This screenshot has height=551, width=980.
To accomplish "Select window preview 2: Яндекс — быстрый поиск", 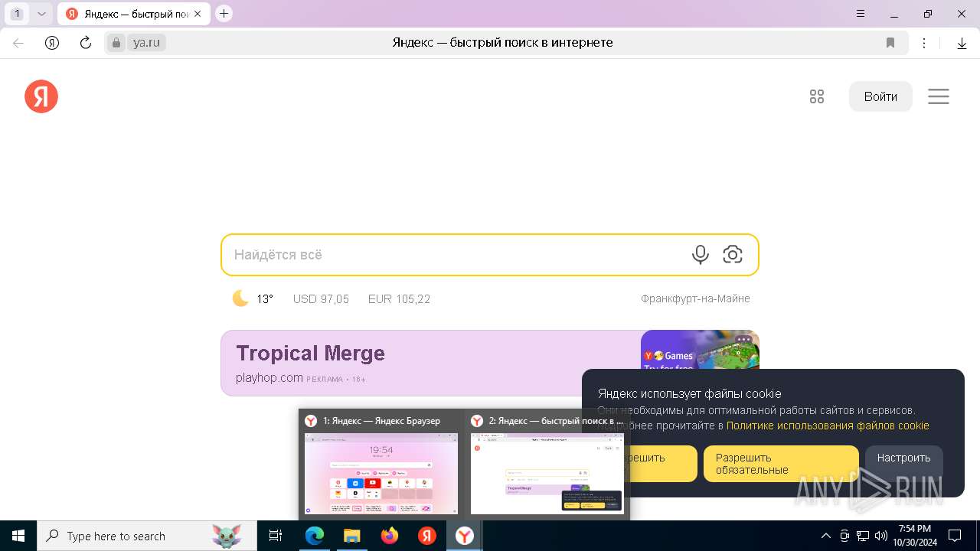I will click(x=547, y=465).
